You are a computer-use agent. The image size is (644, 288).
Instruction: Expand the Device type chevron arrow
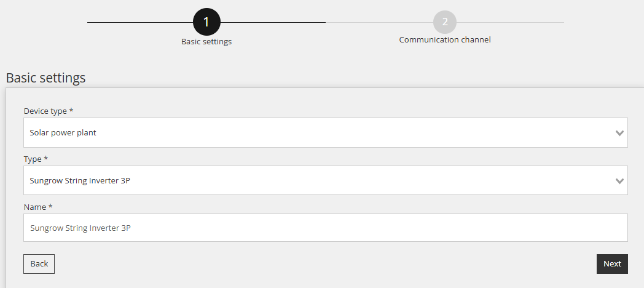point(620,133)
